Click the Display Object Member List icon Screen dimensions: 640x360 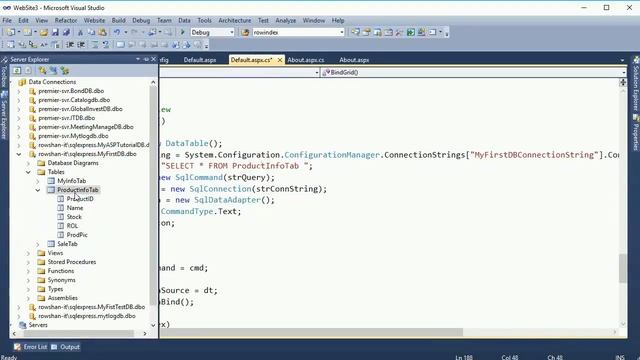11,44
